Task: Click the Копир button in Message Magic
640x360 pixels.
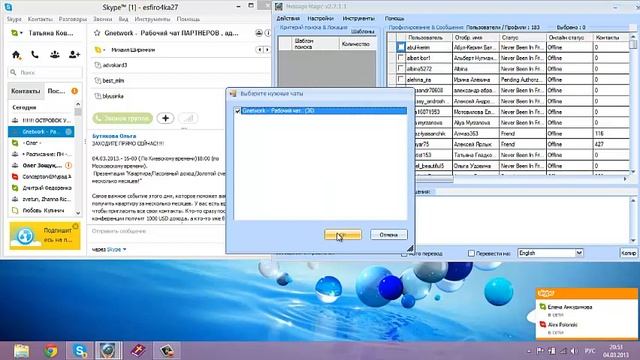Action: pos(629,253)
